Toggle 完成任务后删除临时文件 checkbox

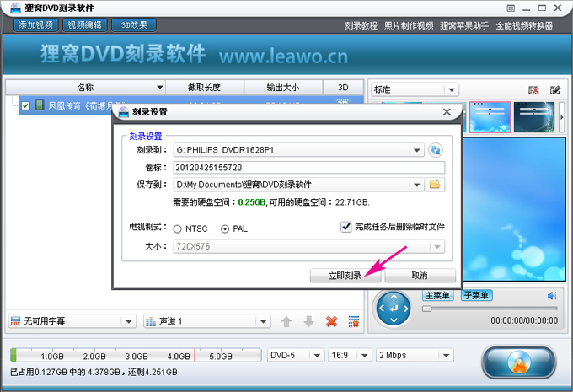click(x=345, y=227)
